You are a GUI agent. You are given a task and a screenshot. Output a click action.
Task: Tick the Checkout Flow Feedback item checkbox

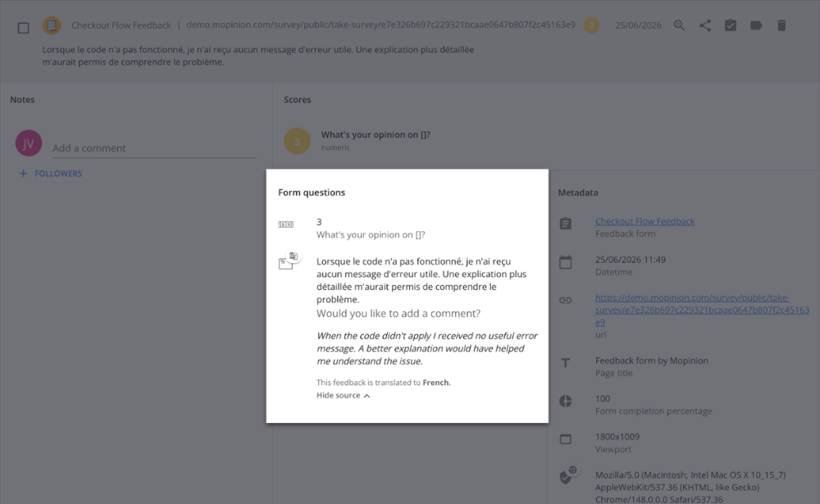24,28
